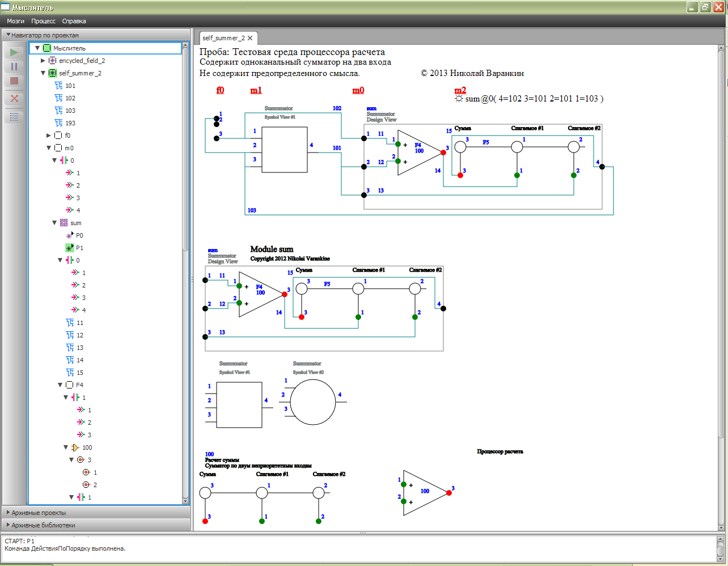Select the link icon of item 102
The image size is (728, 566).
(x=58, y=98)
